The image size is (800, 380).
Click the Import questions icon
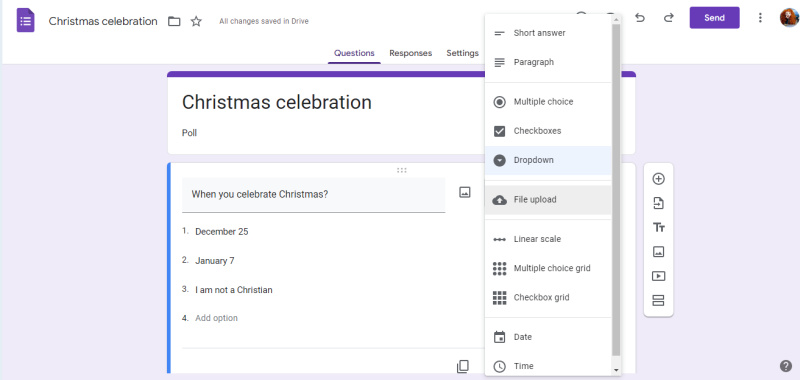pyautogui.click(x=659, y=204)
